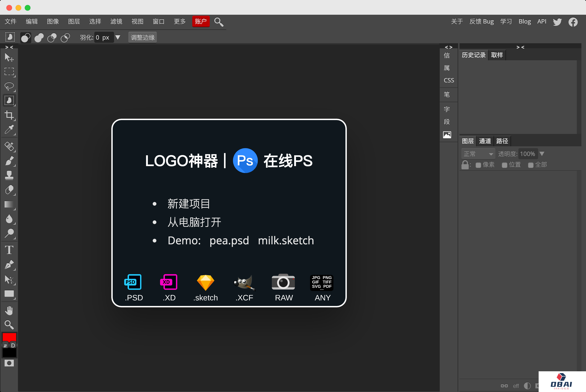Open the pea.psd demo file
Screen dimensions: 586x392
point(229,240)
